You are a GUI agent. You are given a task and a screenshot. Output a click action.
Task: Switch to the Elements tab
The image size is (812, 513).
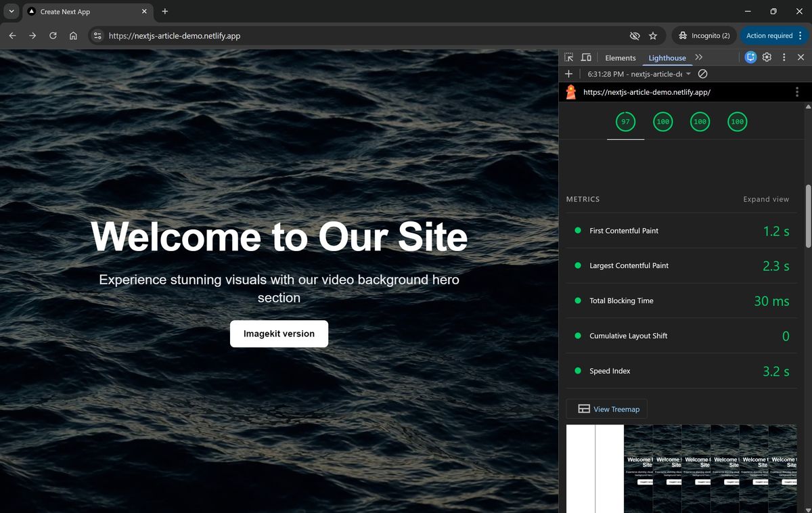coord(620,58)
